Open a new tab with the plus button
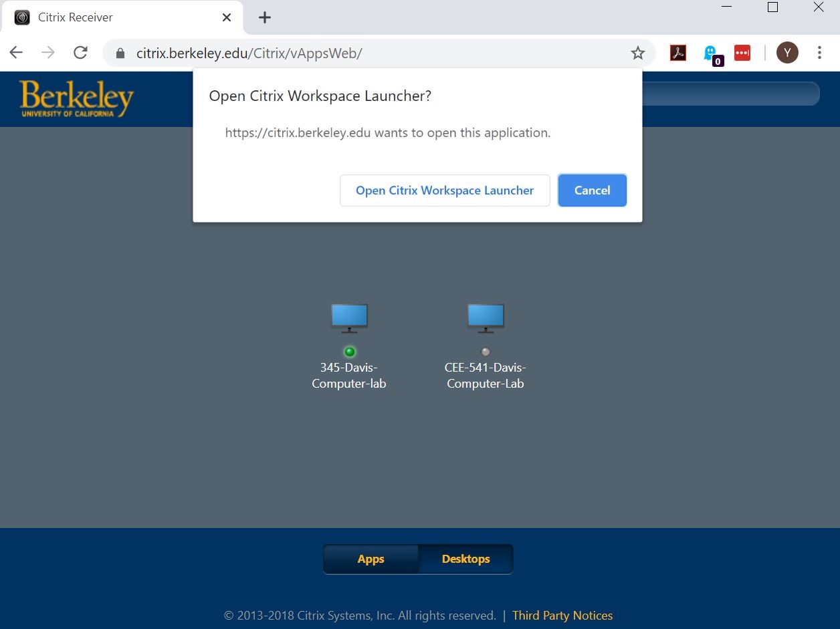The width and height of the screenshot is (840, 629). coord(265,17)
